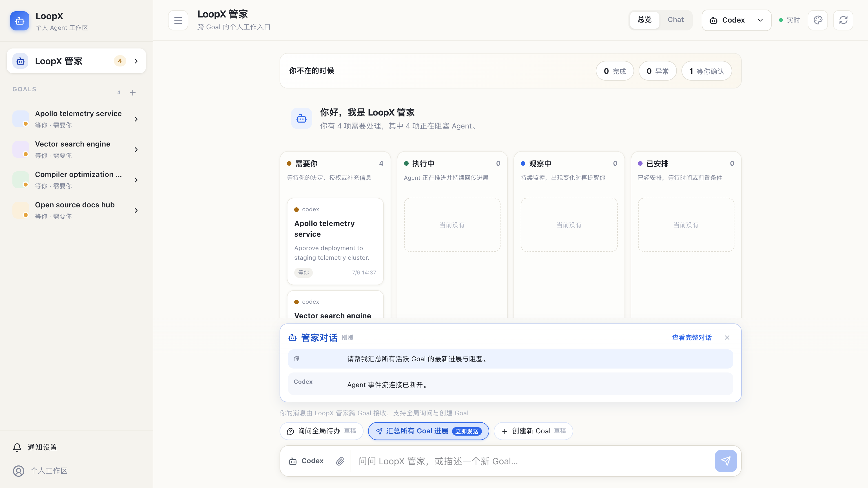The image size is (868, 488).
Task: Expand the LoopX 管家 chevron
Action: (x=136, y=61)
